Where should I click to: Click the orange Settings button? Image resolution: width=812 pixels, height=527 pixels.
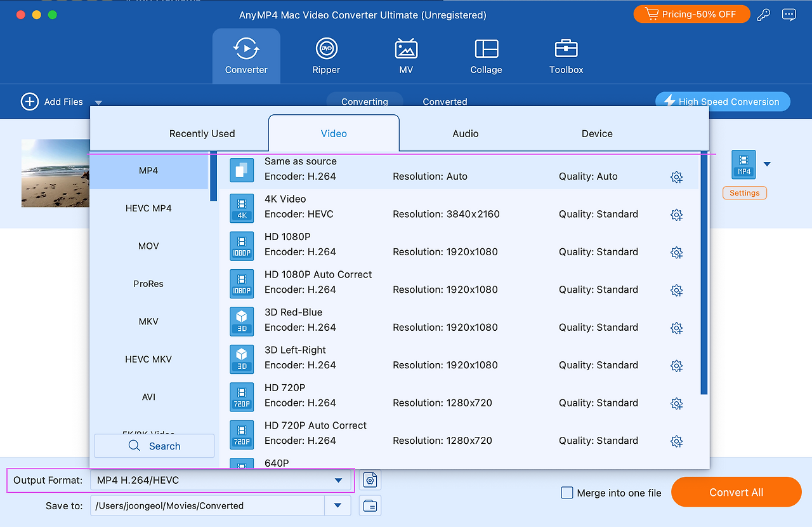point(744,193)
